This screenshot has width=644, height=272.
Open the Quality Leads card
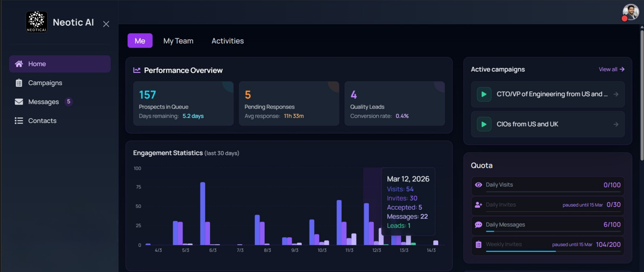pos(395,103)
